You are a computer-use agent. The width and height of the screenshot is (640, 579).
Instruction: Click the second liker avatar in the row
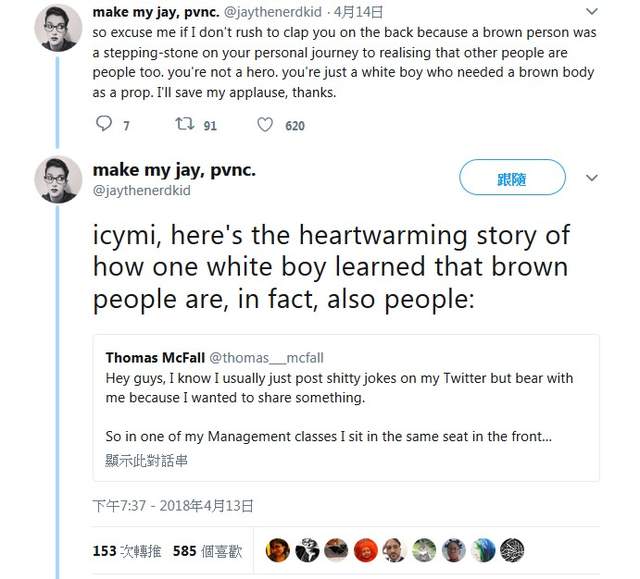pyautogui.click(x=307, y=550)
